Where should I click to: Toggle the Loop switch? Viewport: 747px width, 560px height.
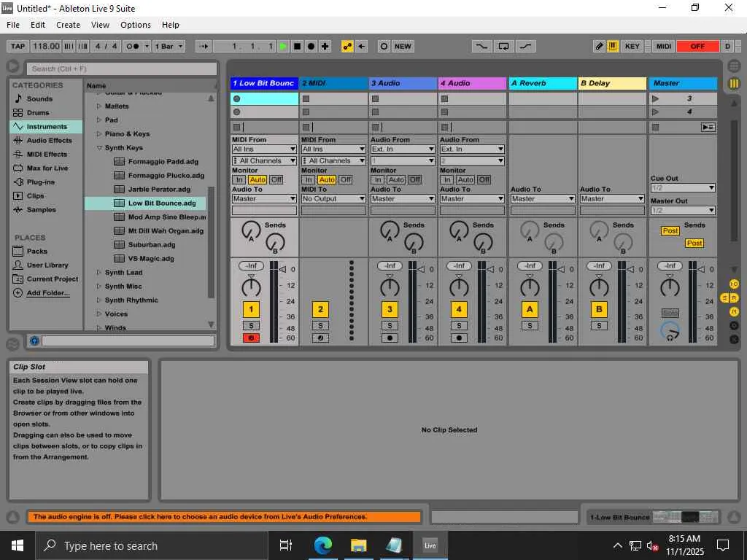[503, 46]
